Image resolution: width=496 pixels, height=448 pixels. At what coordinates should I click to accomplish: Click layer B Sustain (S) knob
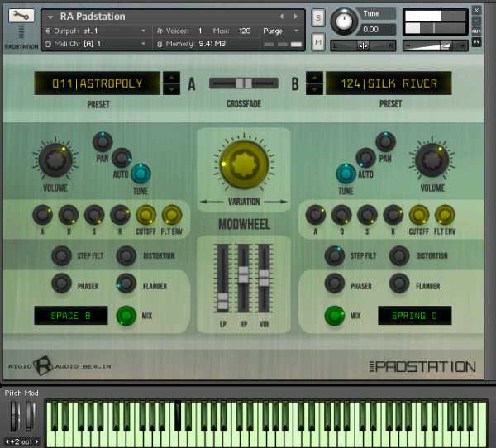tap(367, 215)
